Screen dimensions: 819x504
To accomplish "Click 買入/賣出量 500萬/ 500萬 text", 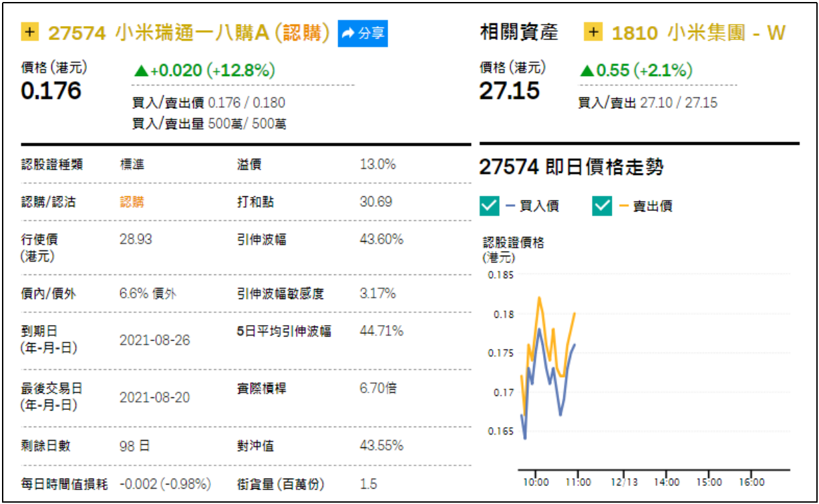I will click(209, 123).
